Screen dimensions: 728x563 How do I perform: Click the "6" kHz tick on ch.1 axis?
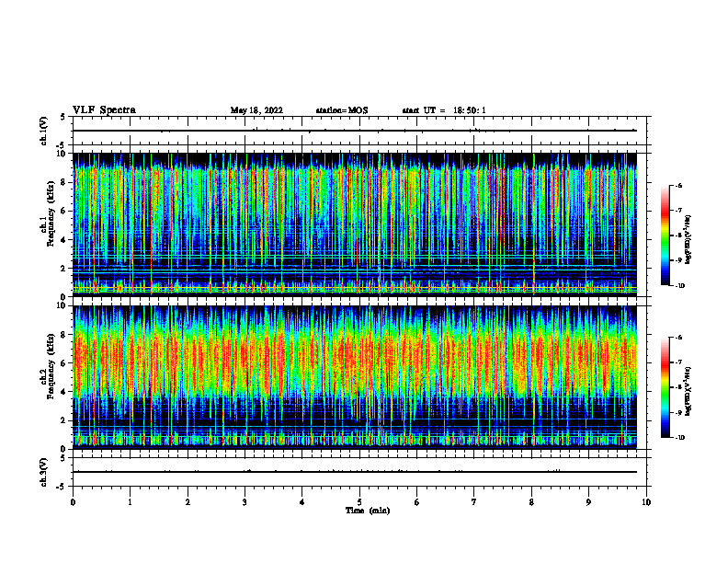(63, 212)
